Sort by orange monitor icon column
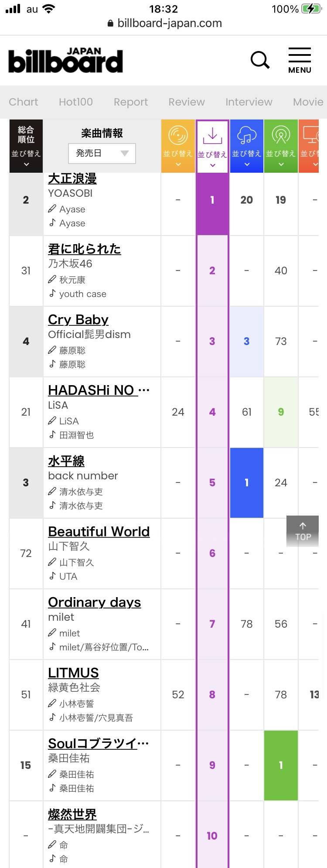This screenshot has height=868, width=327. tap(309, 146)
